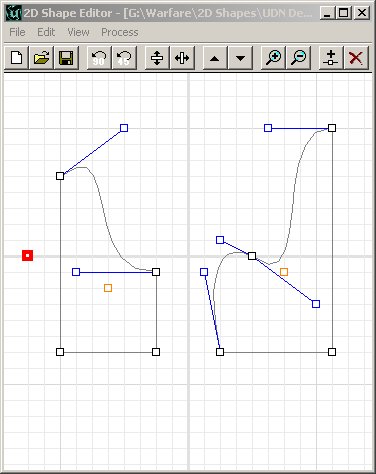The image size is (376, 474).
Task: Open the View menu
Action: [78, 32]
